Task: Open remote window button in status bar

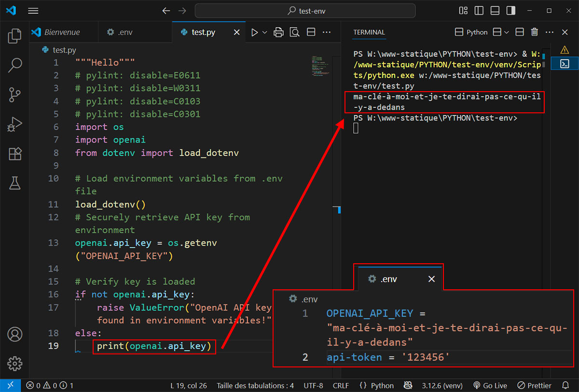Action: [x=10, y=385]
